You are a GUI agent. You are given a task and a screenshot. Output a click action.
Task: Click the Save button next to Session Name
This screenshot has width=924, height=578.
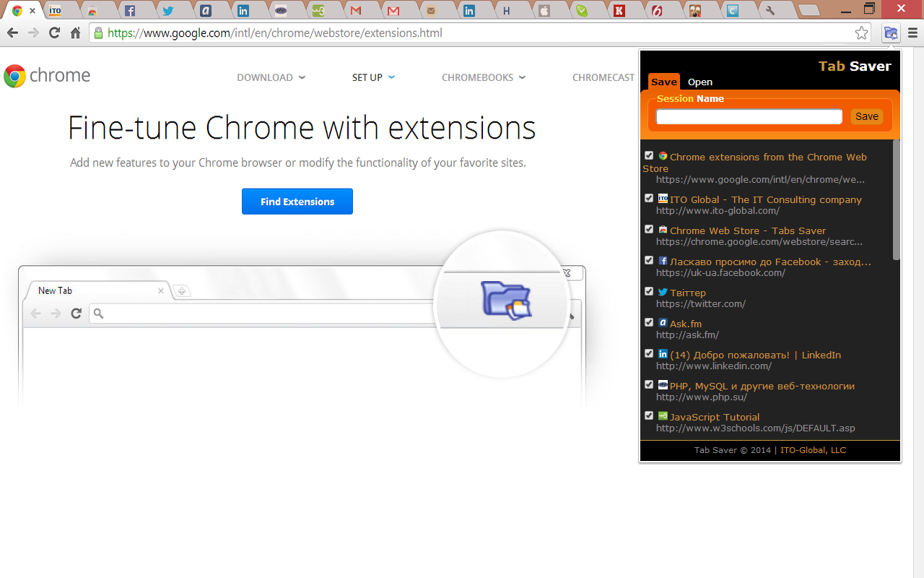[x=866, y=116]
